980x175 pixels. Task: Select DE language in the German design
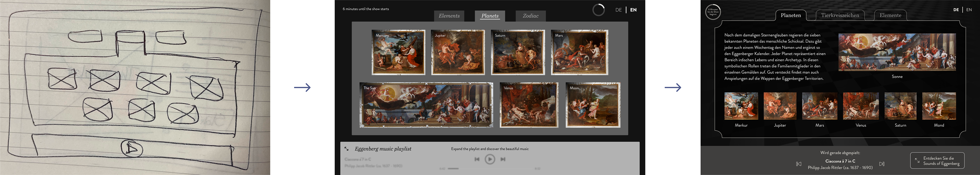tap(956, 10)
